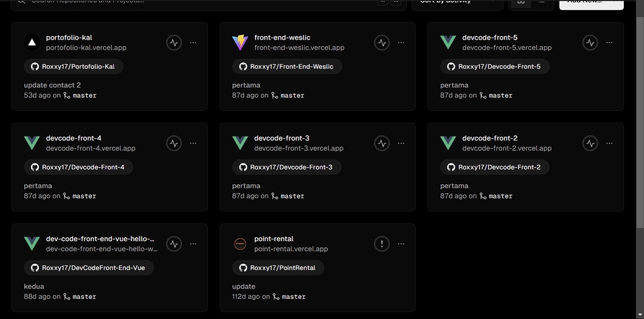View the devcode-front-5 activity pulse icon
Viewport: 644px width, 319px height.
pyautogui.click(x=590, y=42)
